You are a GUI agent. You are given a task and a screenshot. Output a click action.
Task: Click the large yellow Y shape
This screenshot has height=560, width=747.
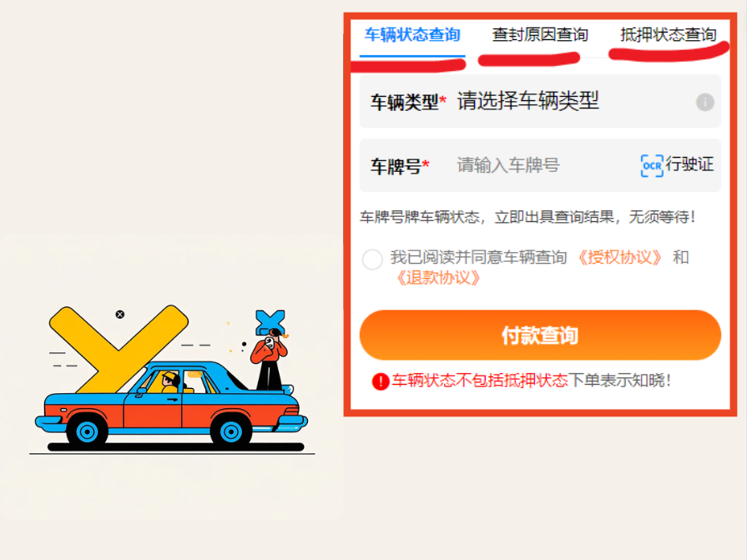pyautogui.click(x=119, y=349)
